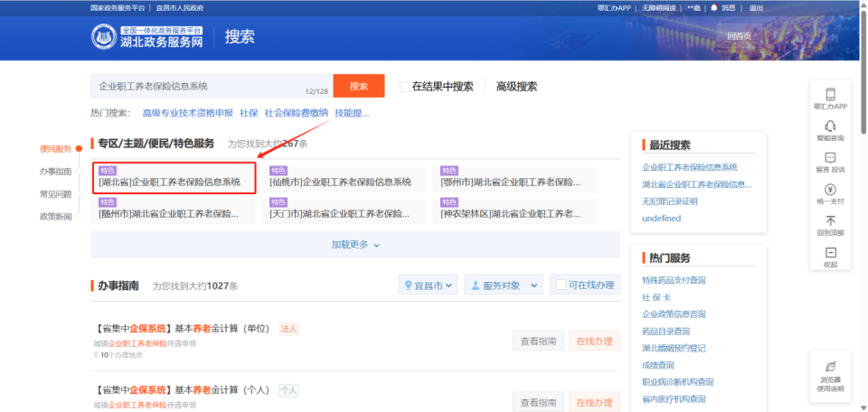Click the orange 搜索 button
The image size is (868, 412).
[359, 86]
